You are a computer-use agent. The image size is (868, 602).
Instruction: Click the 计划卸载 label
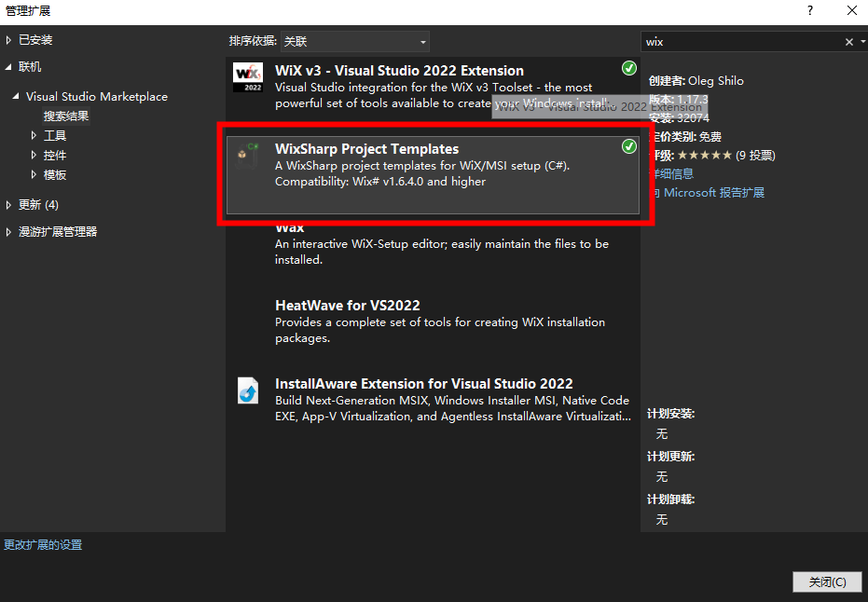[x=670, y=499]
